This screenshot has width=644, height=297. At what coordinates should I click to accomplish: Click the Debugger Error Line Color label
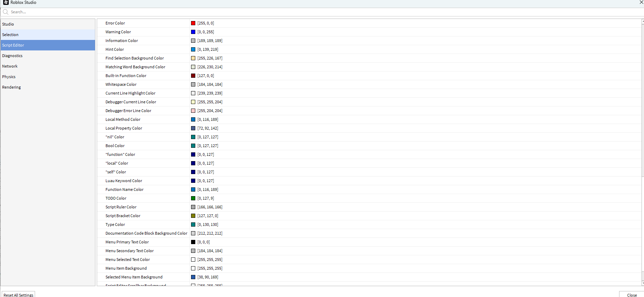coord(128,111)
